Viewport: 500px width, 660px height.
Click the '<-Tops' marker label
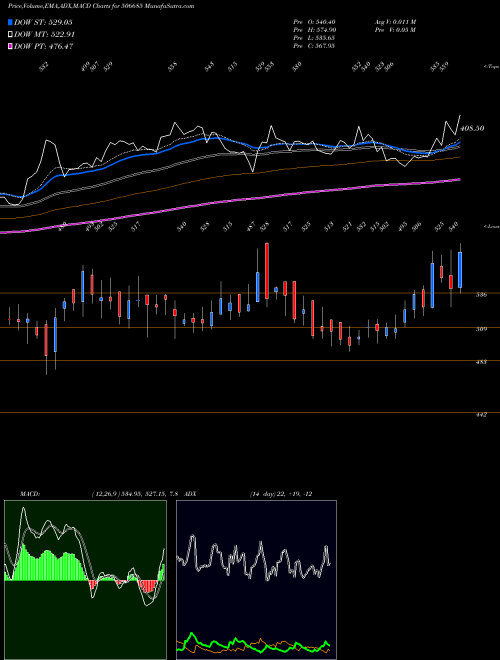click(x=491, y=67)
